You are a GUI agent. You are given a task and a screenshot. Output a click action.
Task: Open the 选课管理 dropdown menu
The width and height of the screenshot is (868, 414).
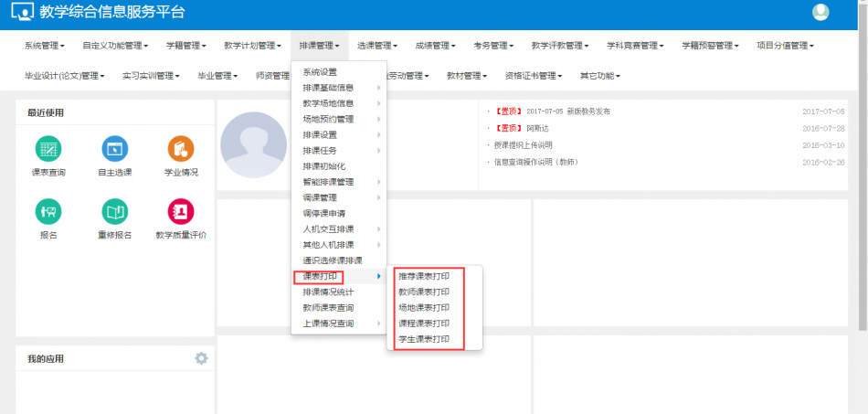point(376,45)
